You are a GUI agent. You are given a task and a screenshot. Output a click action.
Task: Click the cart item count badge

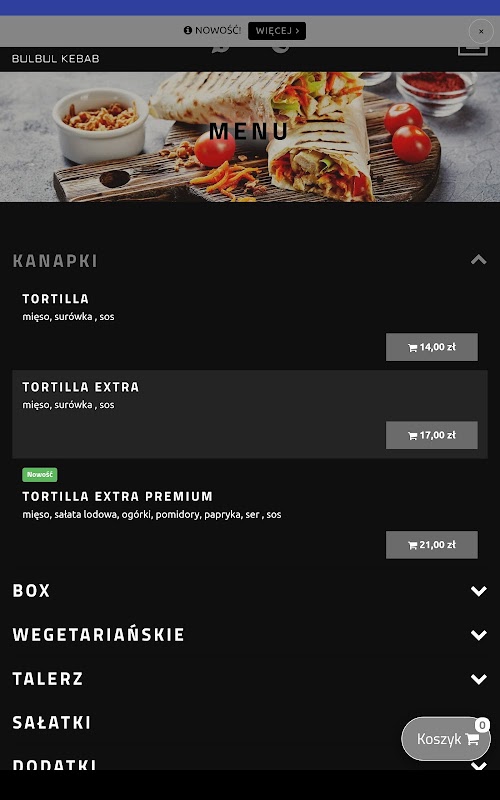coord(482,725)
